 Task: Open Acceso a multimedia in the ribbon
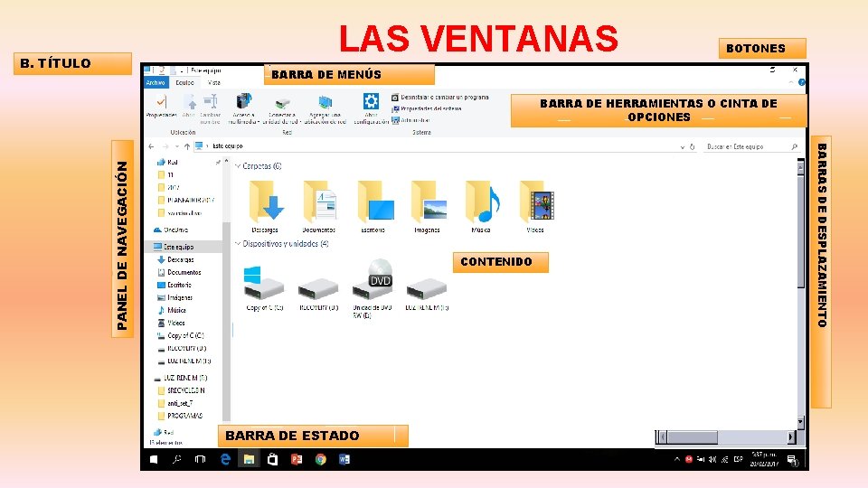[243, 108]
